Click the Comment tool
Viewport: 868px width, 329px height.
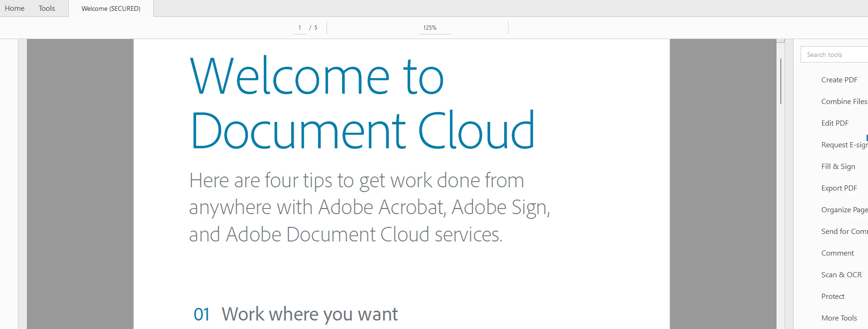(x=837, y=253)
